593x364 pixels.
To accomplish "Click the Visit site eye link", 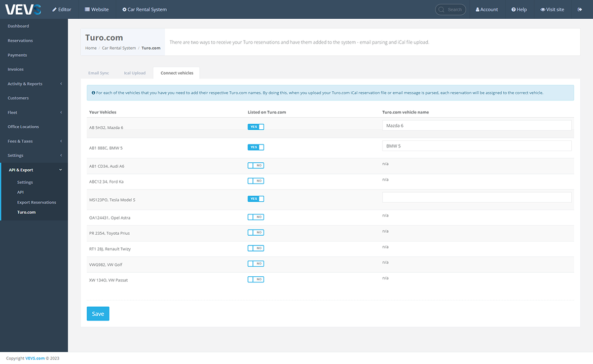I will (x=552, y=10).
